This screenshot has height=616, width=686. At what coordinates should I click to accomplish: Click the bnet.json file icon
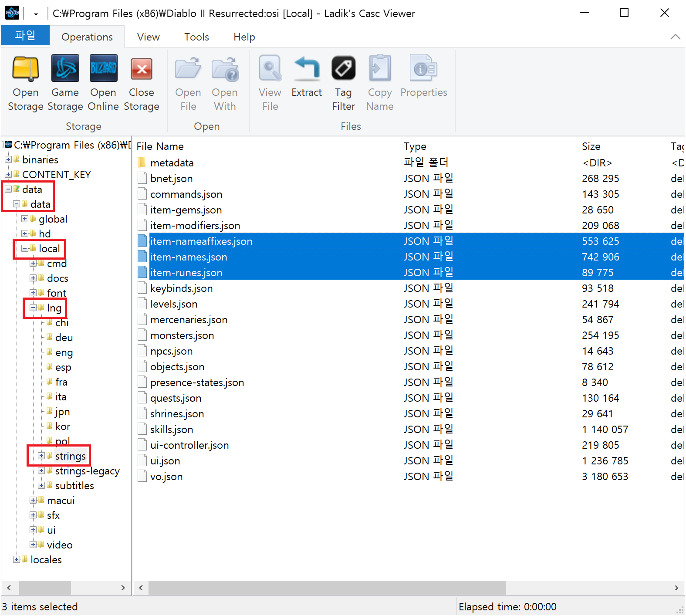(x=142, y=178)
